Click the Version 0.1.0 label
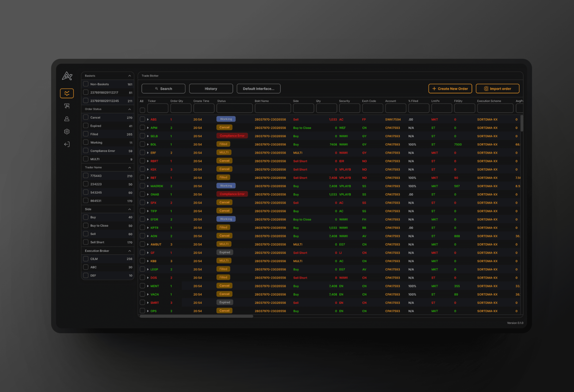 point(515,323)
